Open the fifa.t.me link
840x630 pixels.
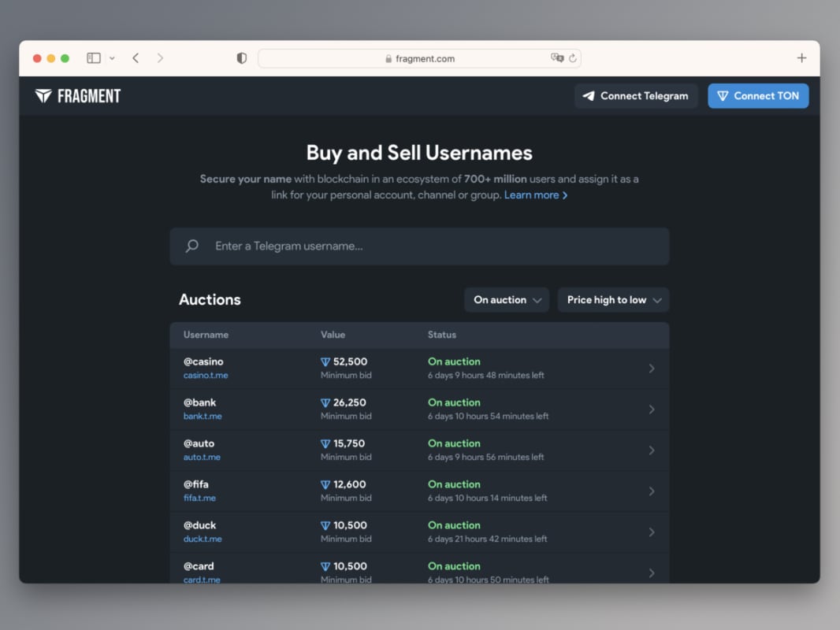[x=199, y=498]
